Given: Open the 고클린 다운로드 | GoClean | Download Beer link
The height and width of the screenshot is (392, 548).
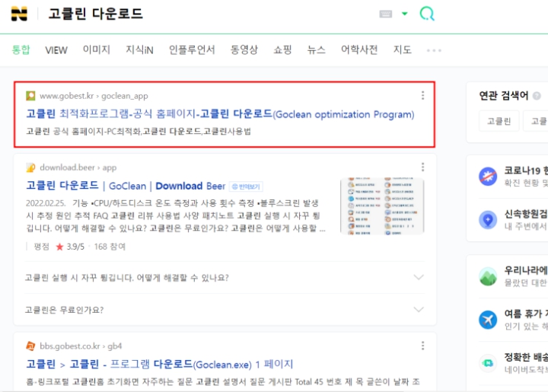Looking at the screenshot, I should 126,186.
